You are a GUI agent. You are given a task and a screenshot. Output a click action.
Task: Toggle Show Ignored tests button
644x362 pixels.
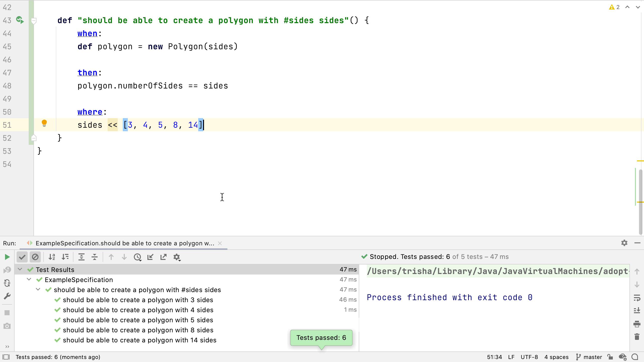tap(35, 257)
